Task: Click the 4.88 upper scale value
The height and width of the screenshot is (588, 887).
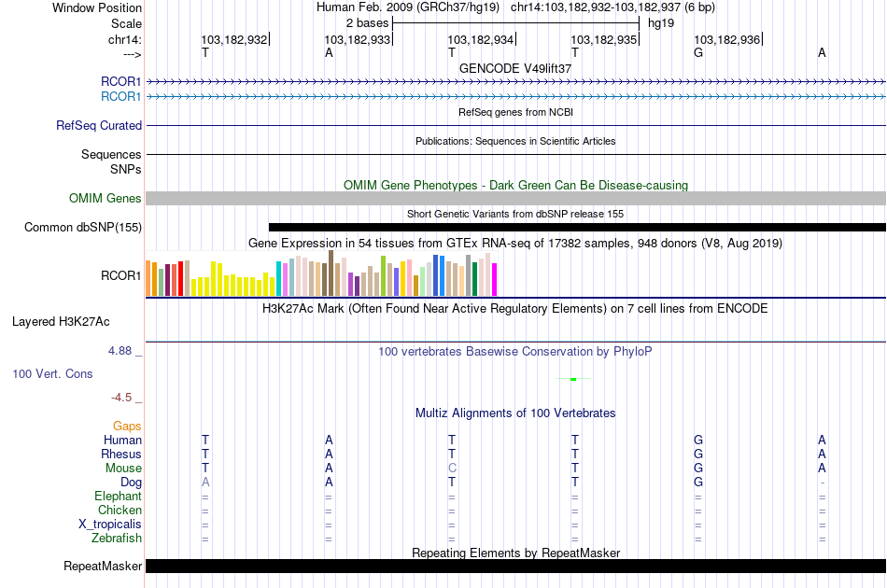Action: click(120, 351)
